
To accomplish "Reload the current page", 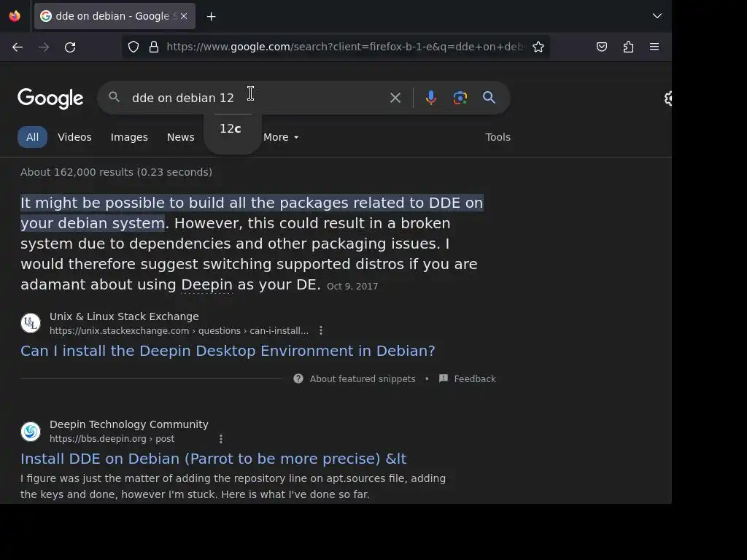I will coord(70,47).
